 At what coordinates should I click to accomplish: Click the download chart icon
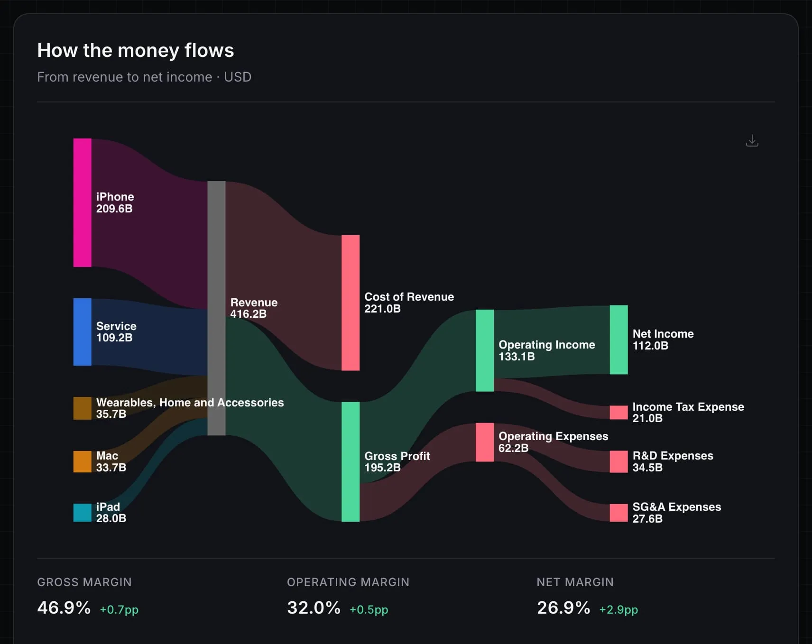point(752,141)
